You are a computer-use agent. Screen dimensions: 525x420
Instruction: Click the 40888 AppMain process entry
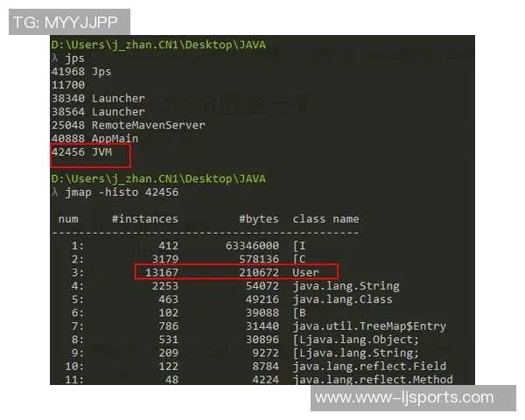94,138
